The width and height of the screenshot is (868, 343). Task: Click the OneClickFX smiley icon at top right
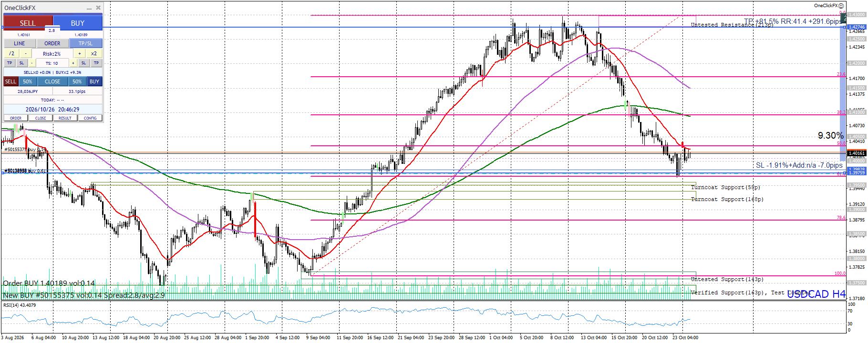tap(841, 6)
